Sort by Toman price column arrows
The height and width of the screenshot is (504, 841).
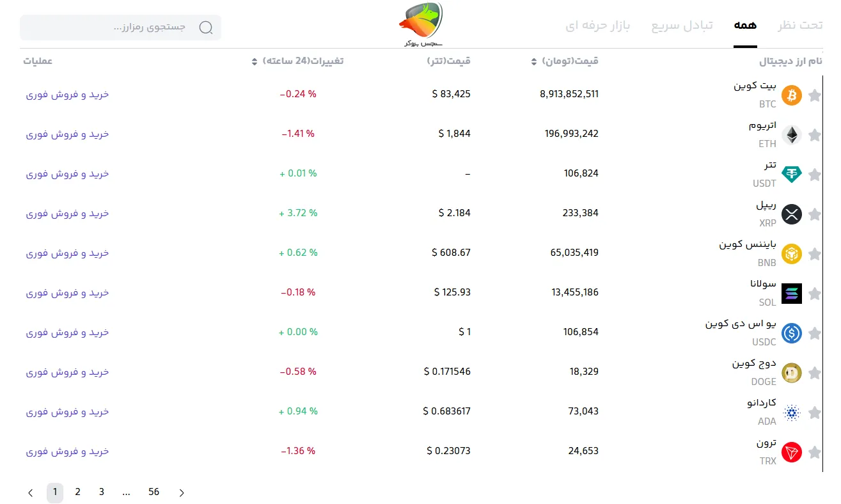pyautogui.click(x=535, y=61)
